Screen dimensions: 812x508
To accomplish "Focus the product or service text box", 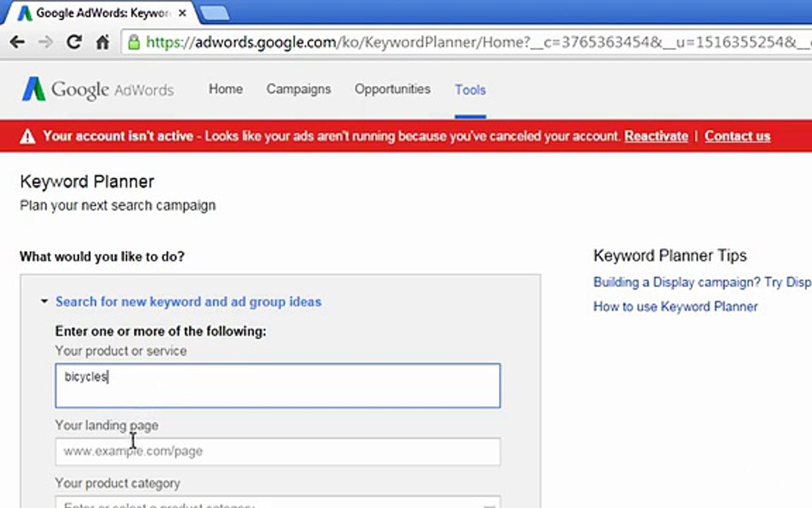I will (x=278, y=385).
